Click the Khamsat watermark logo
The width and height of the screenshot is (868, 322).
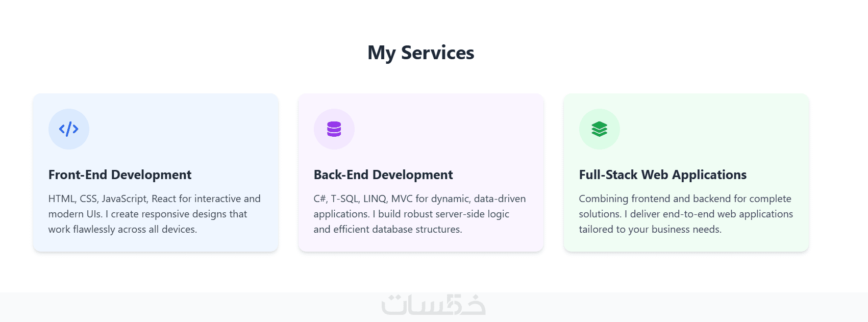pos(433,305)
